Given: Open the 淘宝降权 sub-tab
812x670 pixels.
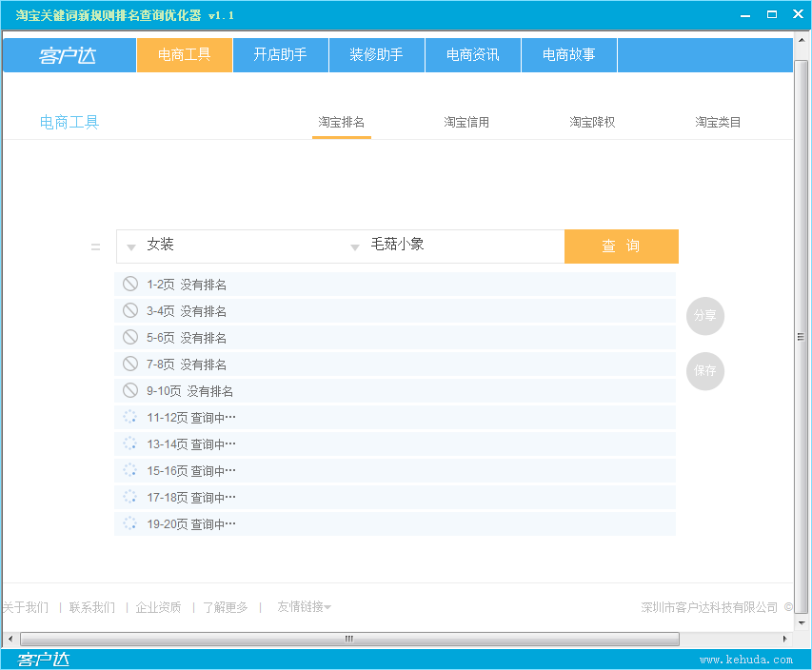Looking at the screenshot, I should 592,122.
